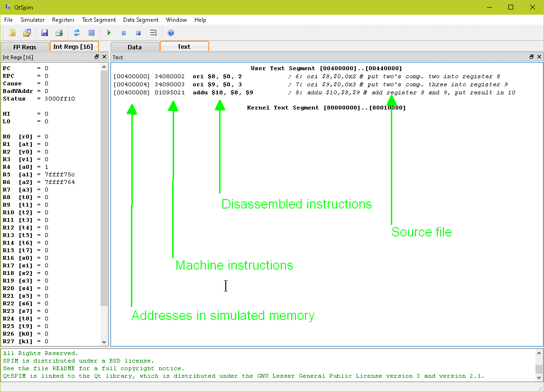Save the log using the floppy icon
This screenshot has height=392, width=544.
click(45, 33)
